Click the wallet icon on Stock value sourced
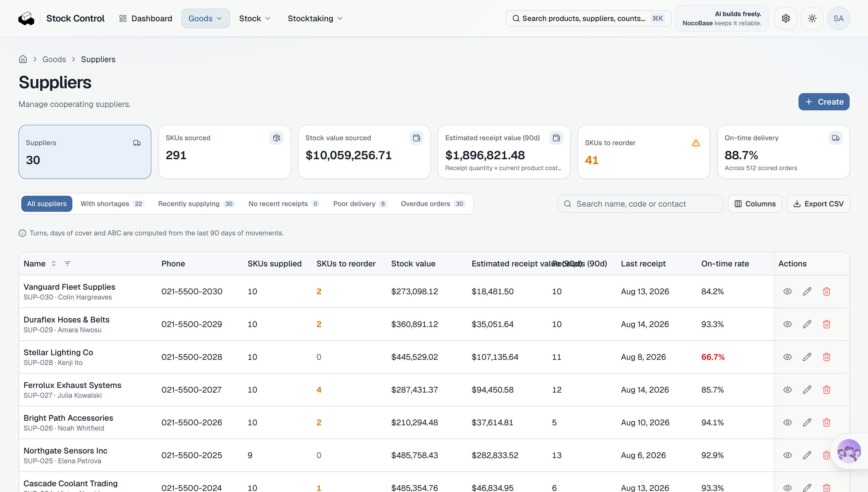This screenshot has width=868, height=492. click(x=416, y=138)
